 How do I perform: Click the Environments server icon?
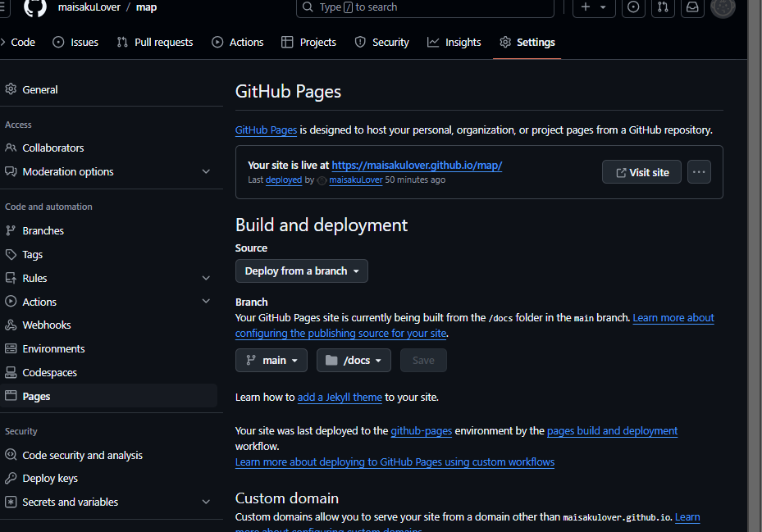[x=11, y=348]
